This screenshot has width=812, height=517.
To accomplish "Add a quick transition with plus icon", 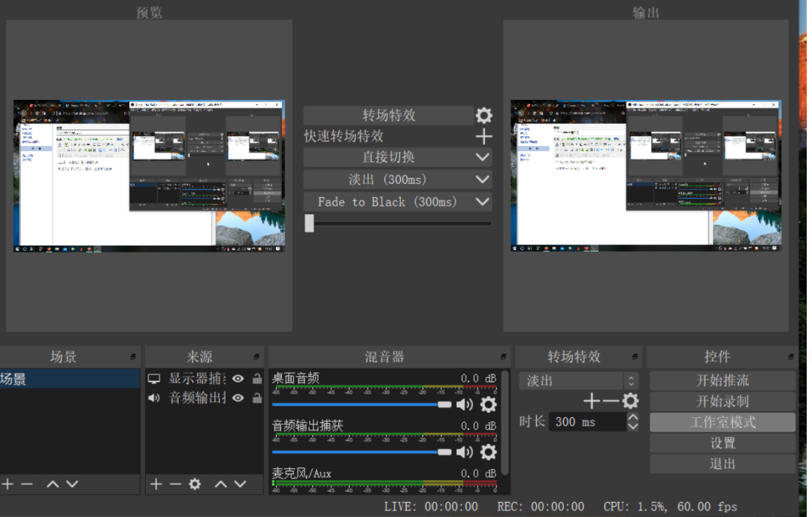I will (x=483, y=137).
